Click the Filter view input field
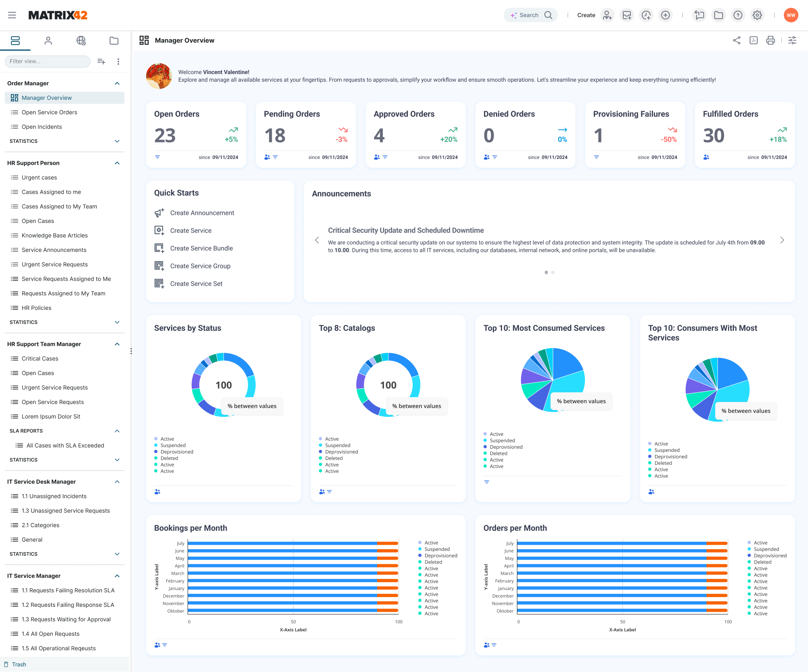Viewport: 808px width, 672px height. click(x=47, y=62)
